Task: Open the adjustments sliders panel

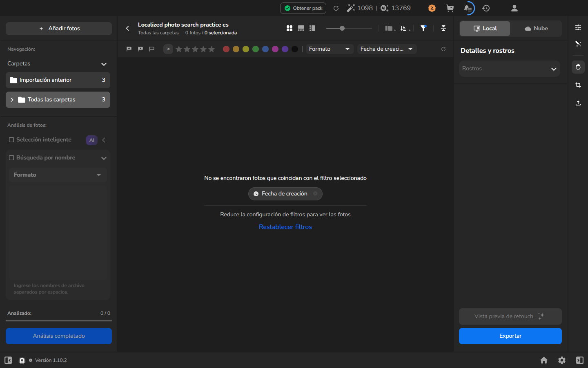Action: click(578, 27)
